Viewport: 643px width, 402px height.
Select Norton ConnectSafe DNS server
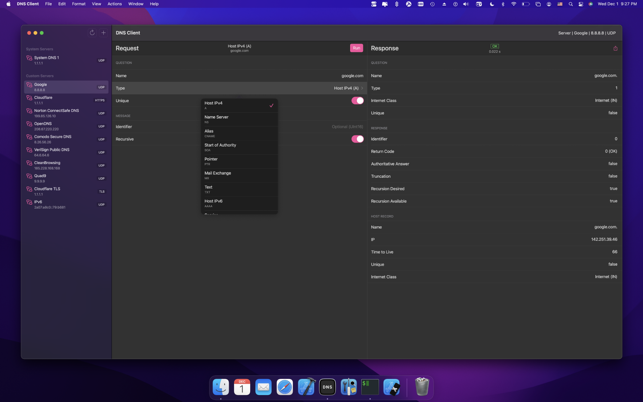pyautogui.click(x=66, y=113)
